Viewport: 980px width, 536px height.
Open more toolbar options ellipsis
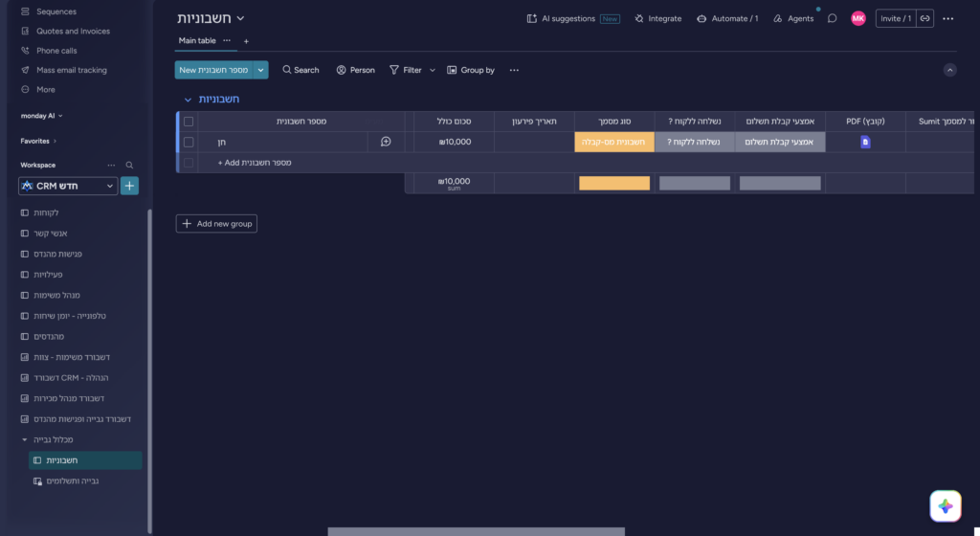(514, 70)
